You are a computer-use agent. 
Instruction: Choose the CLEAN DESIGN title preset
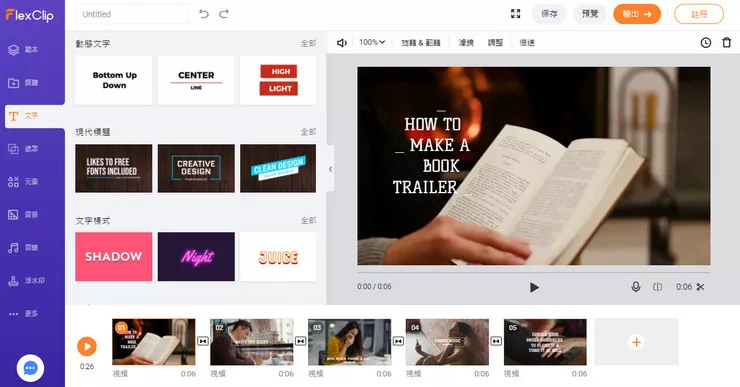tap(278, 168)
